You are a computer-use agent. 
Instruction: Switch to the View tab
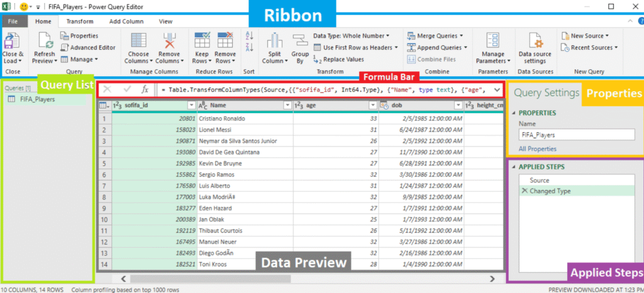tap(166, 21)
